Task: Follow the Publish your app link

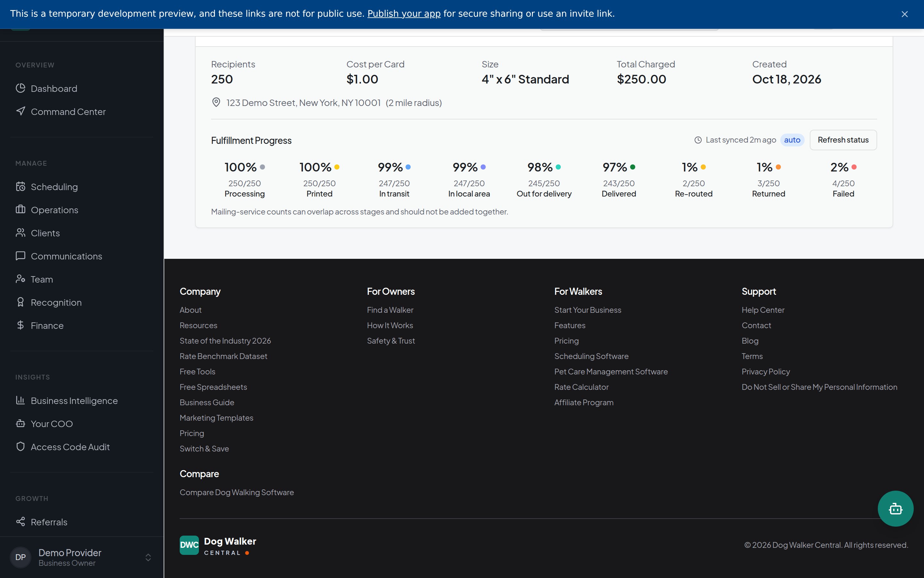Action: click(x=404, y=14)
